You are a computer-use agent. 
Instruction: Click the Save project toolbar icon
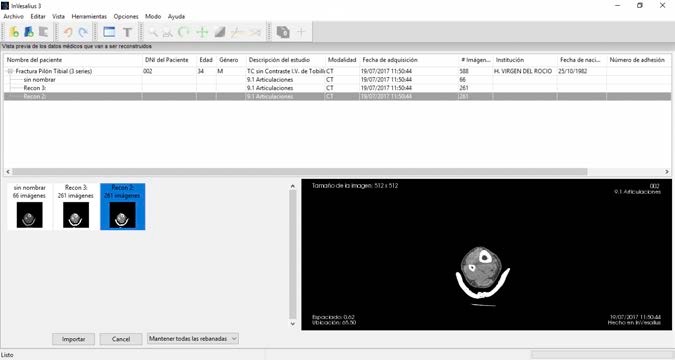(x=43, y=32)
